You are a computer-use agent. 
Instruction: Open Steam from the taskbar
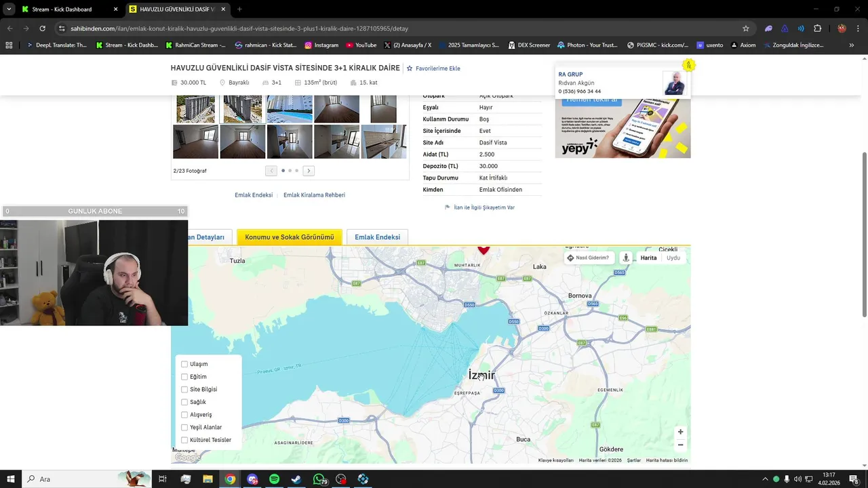(x=296, y=479)
